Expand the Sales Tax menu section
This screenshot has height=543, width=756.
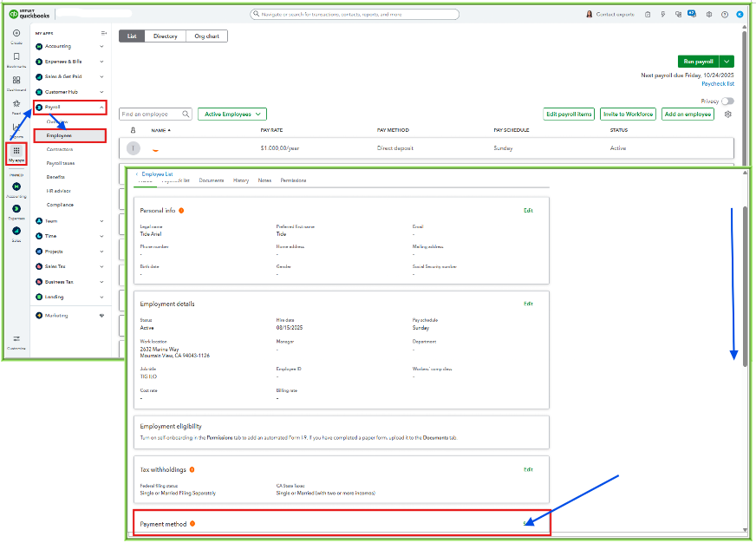(101, 266)
